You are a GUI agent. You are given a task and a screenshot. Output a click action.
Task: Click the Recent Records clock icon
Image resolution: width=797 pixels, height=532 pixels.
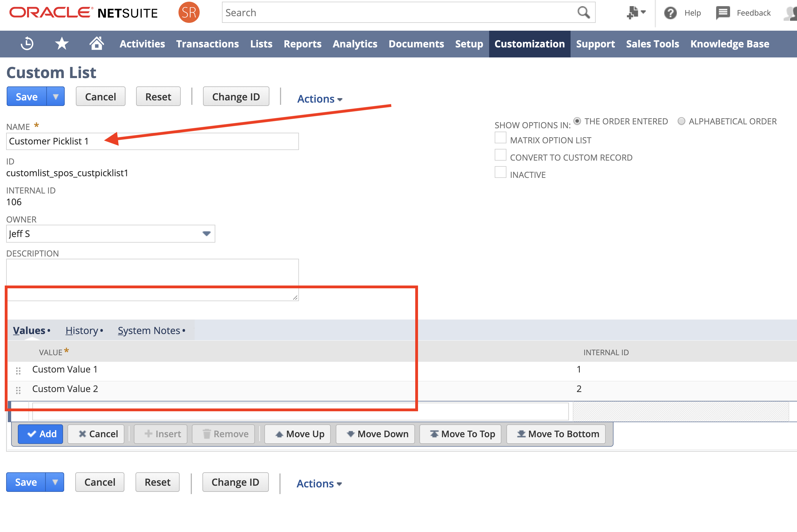27,44
